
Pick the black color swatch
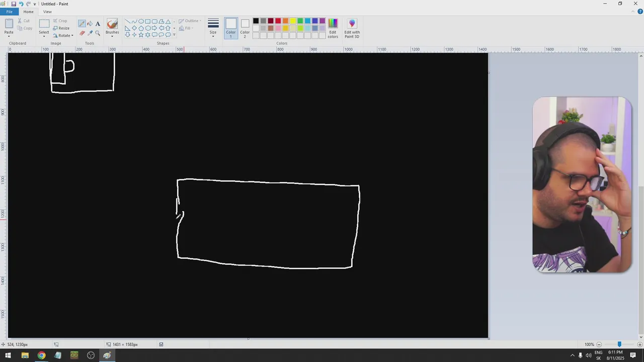pyautogui.click(x=256, y=21)
